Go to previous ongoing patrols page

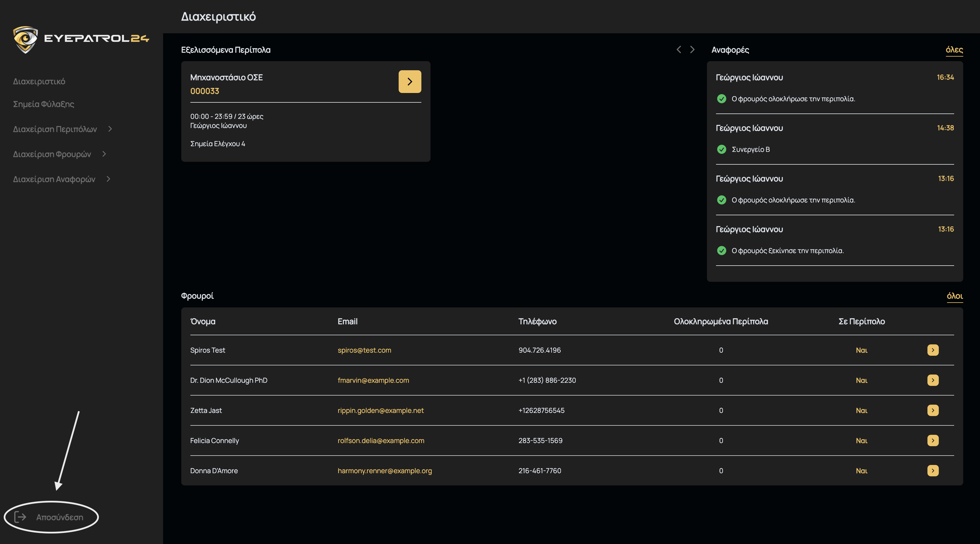(x=679, y=49)
